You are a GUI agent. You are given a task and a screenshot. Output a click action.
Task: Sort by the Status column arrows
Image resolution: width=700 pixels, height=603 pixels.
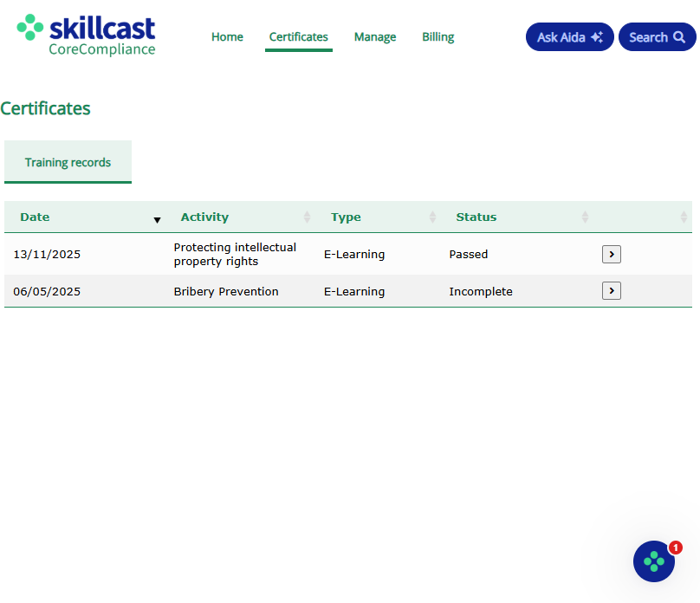(585, 217)
